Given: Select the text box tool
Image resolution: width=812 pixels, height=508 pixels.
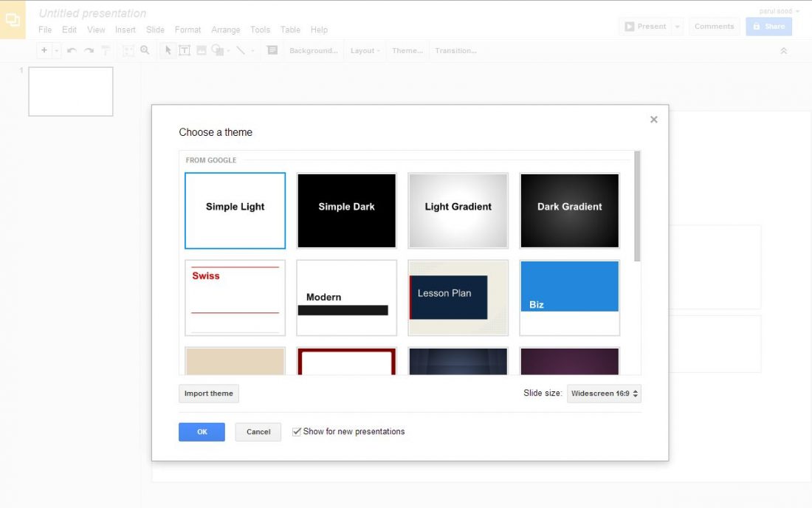Looking at the screenshot, I should tap(184, 50).
